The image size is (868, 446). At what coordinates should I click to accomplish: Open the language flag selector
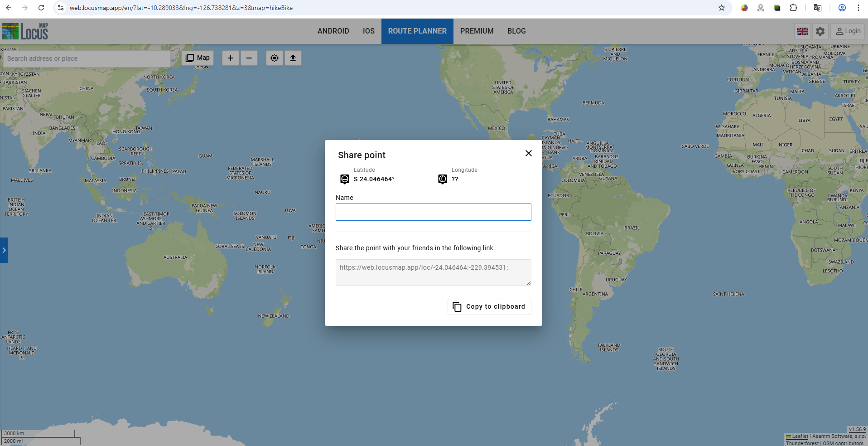(802, 31)
